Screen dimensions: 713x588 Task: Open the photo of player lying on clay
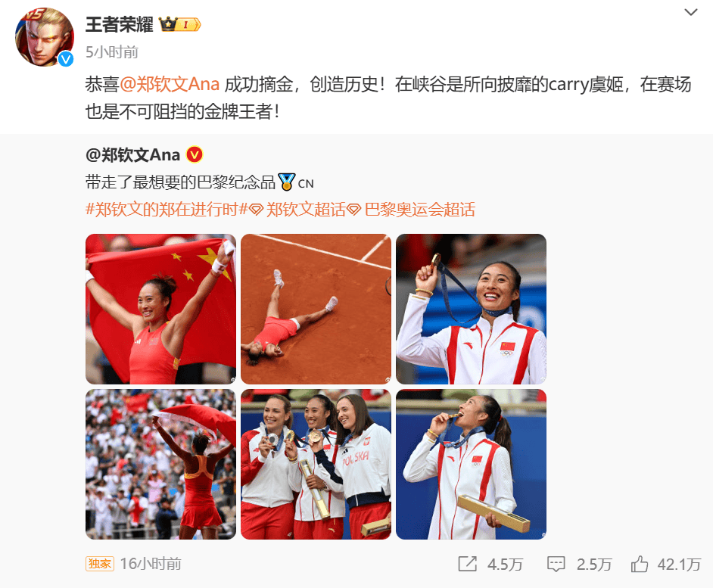316,310
